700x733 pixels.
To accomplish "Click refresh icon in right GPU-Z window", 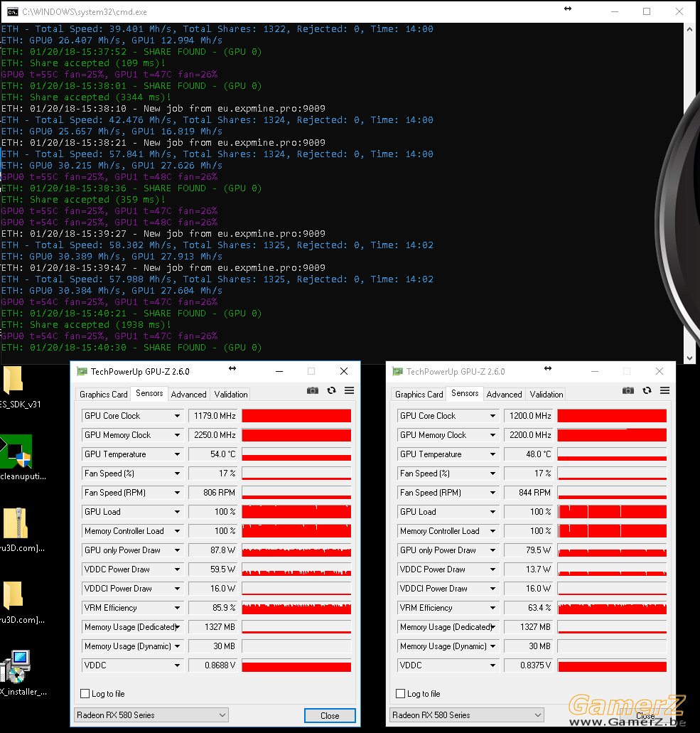I will click(x=647, y=390).
